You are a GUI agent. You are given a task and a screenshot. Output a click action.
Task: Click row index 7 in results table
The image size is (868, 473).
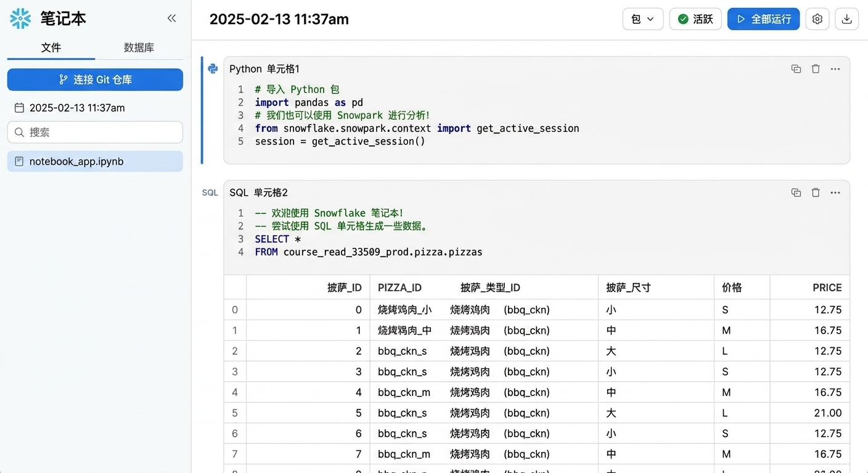coord(235,455)
